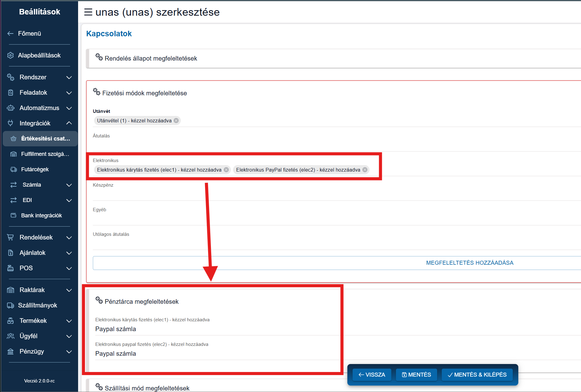
Task: Open Fulfillment szolgáltatók menu item
Action: coord(45,154)
